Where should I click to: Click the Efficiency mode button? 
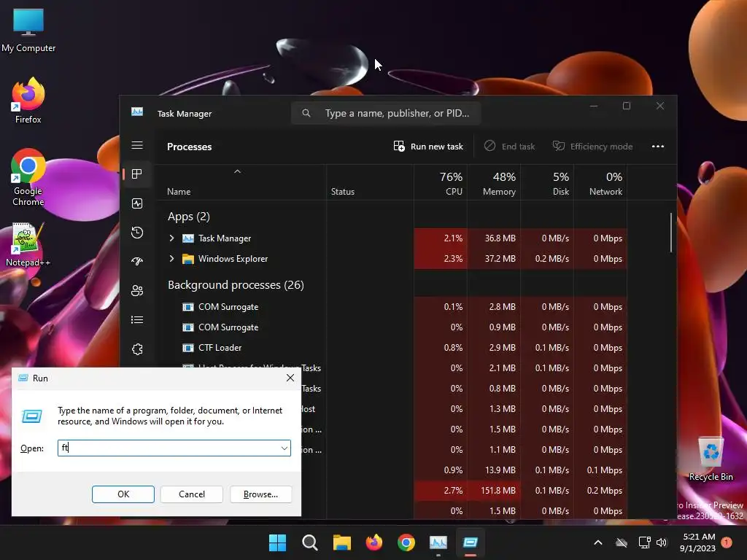pyautogui.click(x=592, y=147)
